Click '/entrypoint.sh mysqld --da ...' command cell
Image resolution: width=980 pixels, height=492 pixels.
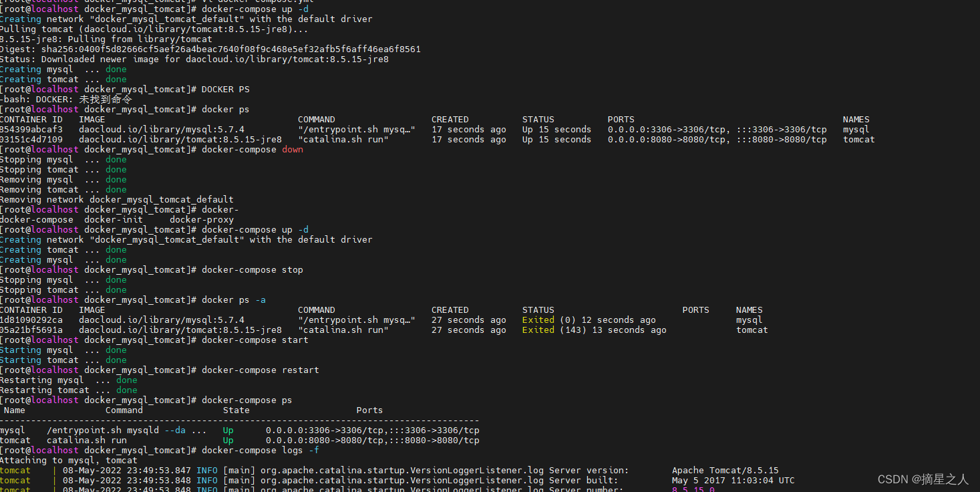pos(126,430)
